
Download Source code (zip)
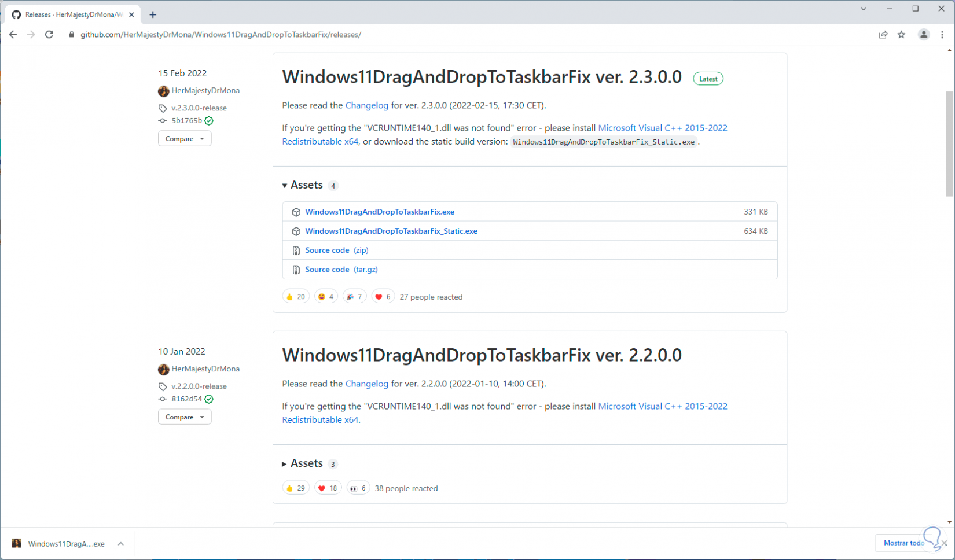tap(337, 250)
